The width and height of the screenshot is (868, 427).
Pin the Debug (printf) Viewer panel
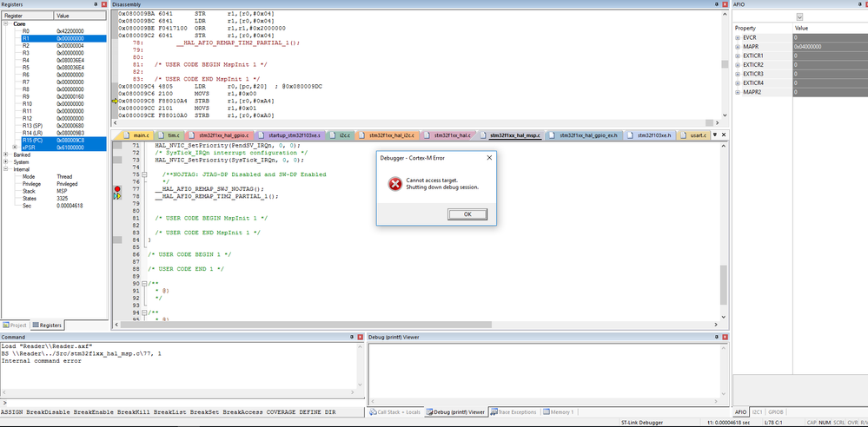click(716, 336)
